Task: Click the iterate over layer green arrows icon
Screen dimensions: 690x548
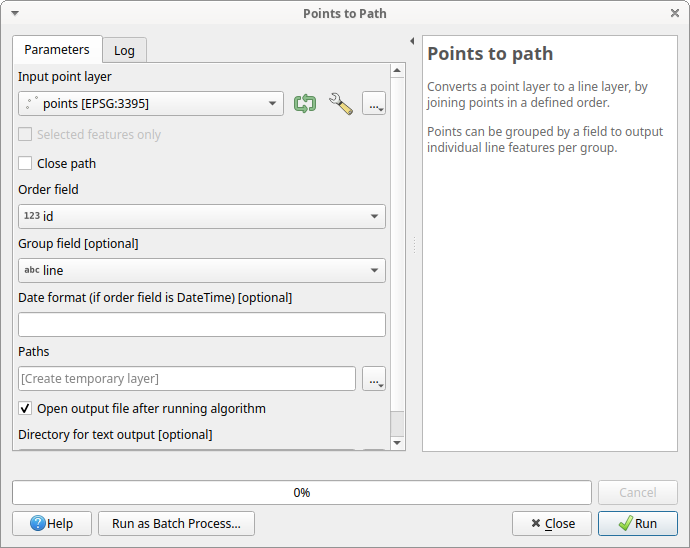Action: (304, 104)
